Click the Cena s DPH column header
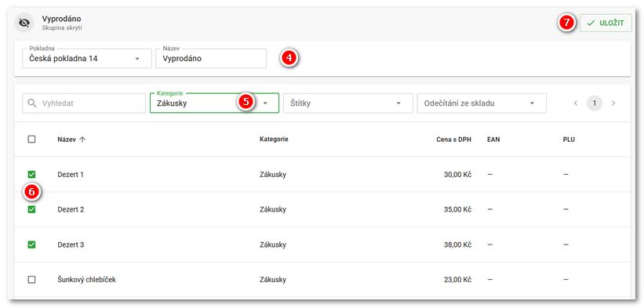Viewport: 644px width, 308px height. coord(454,140)
